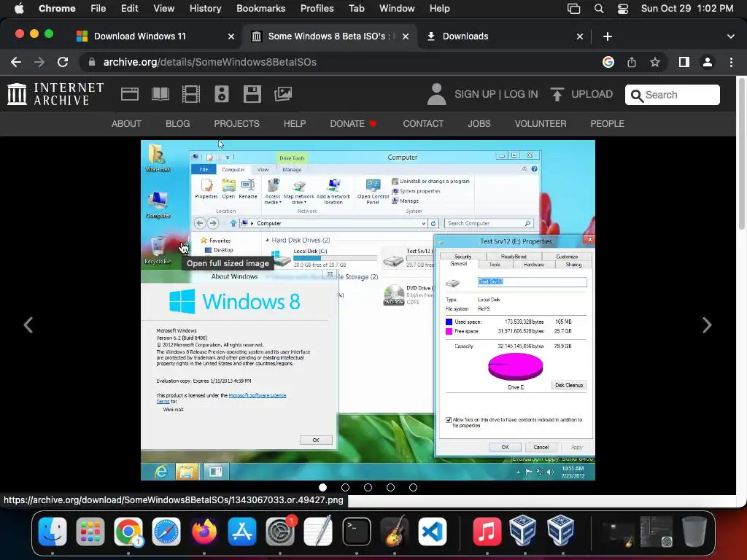Open Launchpad in the Dock
747x560 pixels.
[x=90, y=531]
